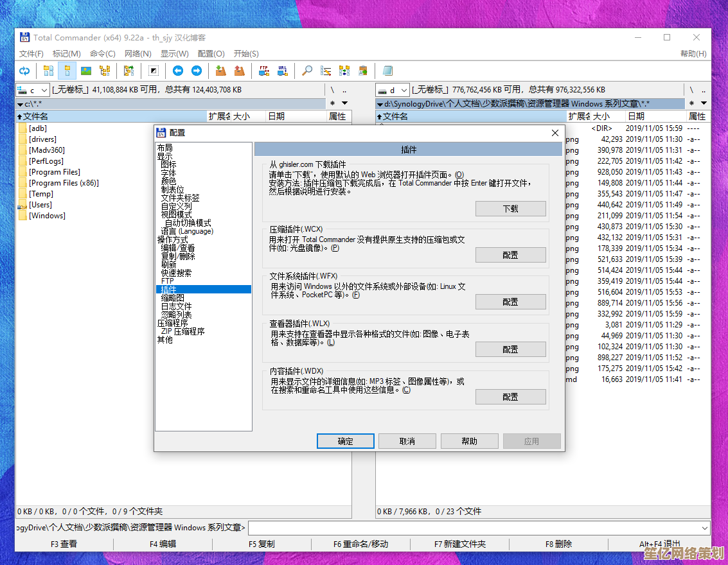Click the 下载 button in plugin settings
728x565 pixels.
tap(510, 209)
